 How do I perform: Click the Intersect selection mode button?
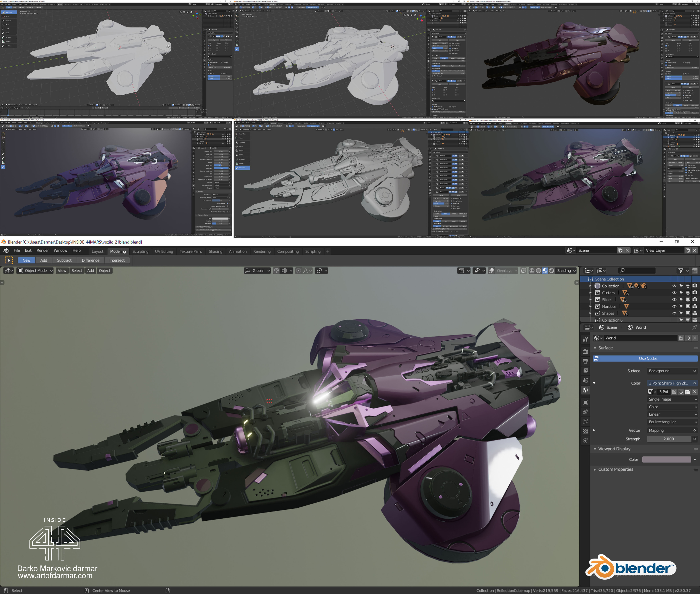117,260
